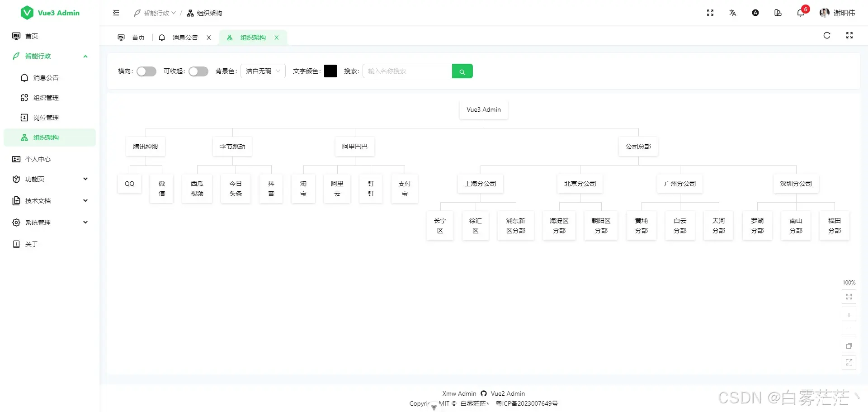Click the QQ node

[130, 184]
